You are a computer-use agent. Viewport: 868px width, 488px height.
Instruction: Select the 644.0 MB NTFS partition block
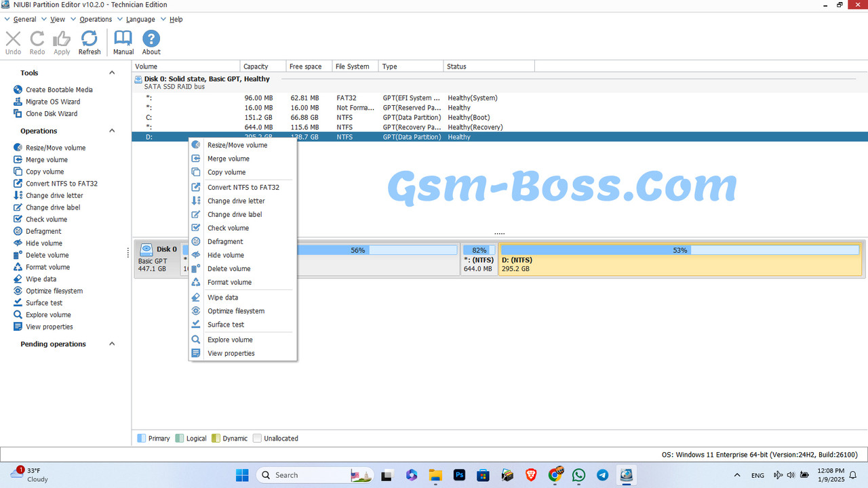[x=479, y=259]
